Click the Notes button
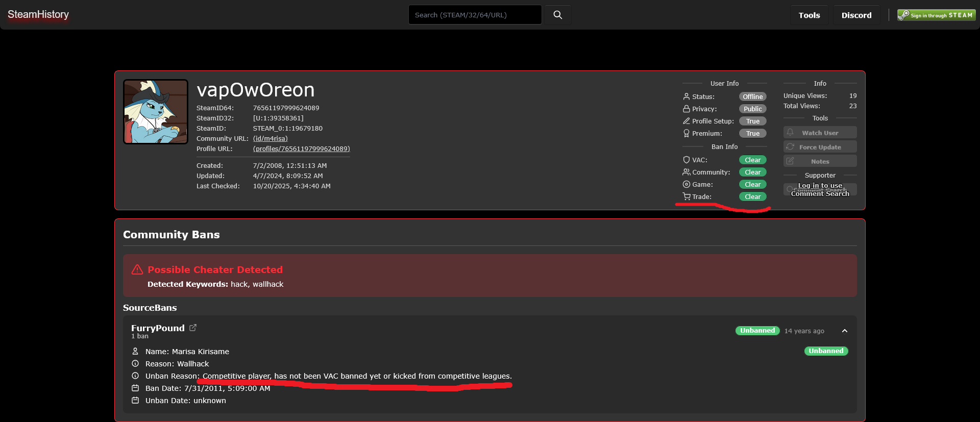Viewport: 980px width, 422px height. pyautogui.click(x=820, y=161)
